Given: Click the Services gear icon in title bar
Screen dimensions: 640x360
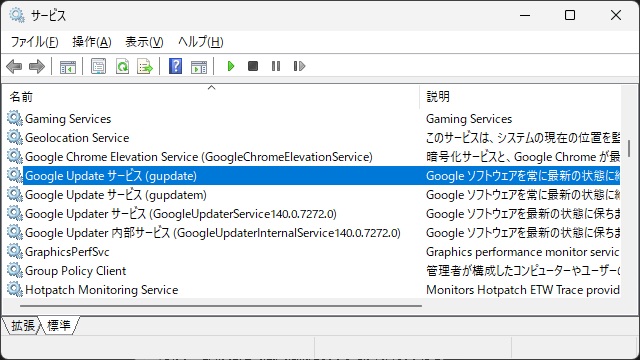Looking at the screenshot, I should coord(17,15).
